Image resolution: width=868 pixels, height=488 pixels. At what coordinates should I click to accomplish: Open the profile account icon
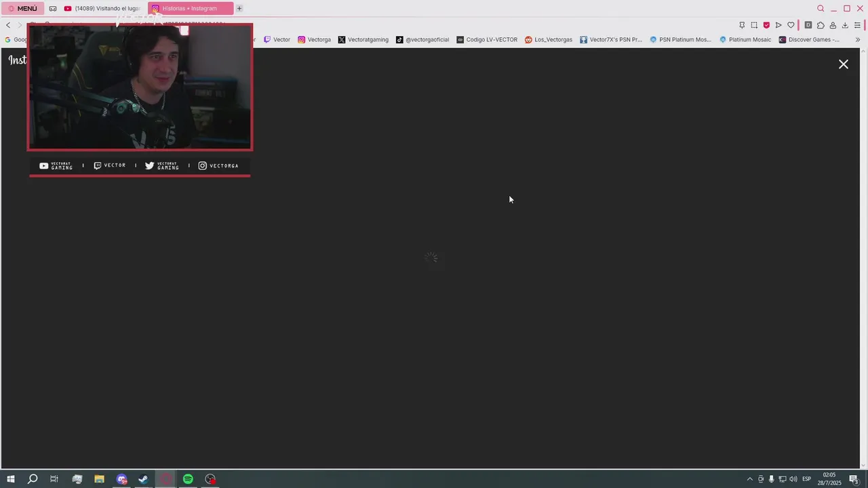(833, 25)
